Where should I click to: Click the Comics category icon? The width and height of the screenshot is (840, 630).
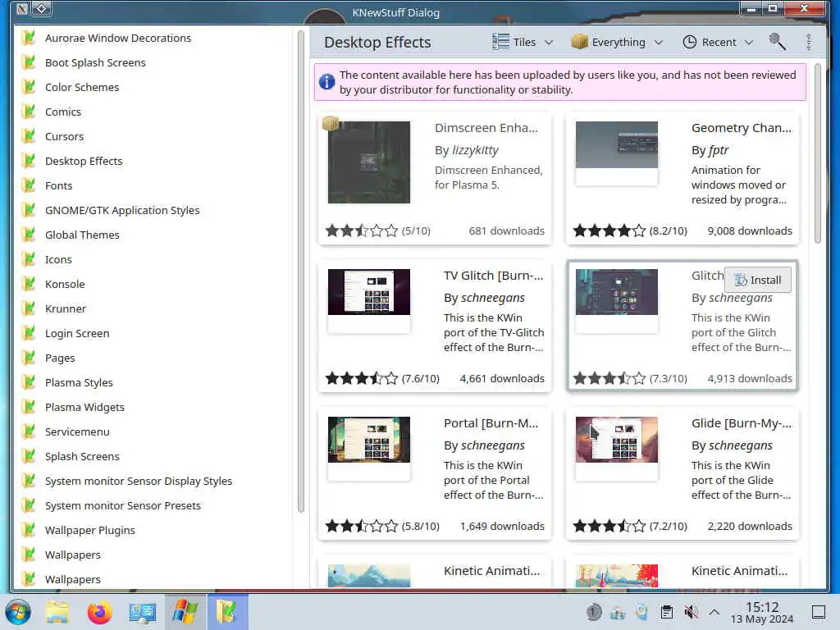coord(29,112)
